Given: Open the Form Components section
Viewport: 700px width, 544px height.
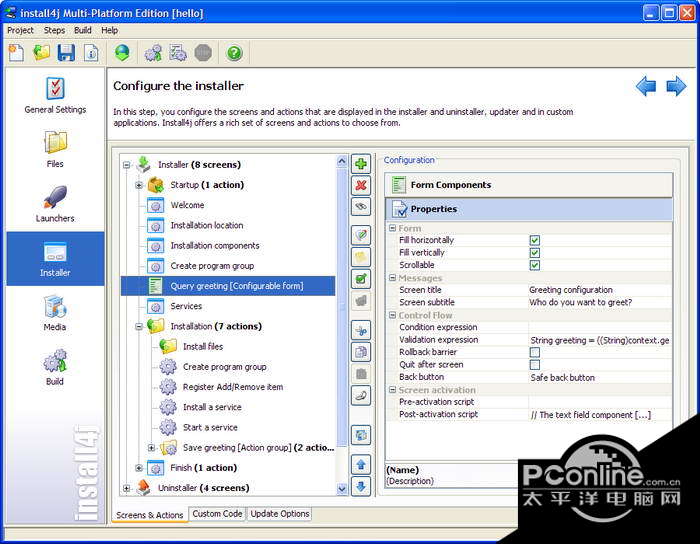Looking at the screenshot, I should point(529,185).
